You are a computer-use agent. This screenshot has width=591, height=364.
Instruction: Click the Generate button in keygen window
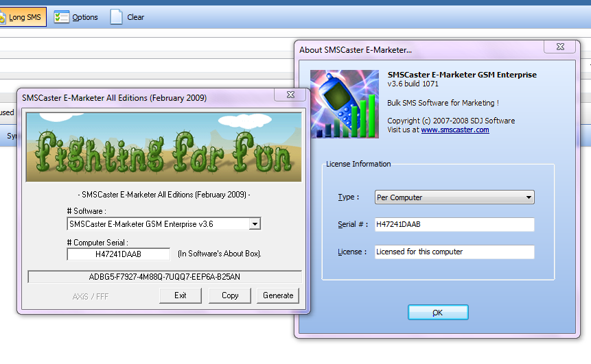pos(278,295)
